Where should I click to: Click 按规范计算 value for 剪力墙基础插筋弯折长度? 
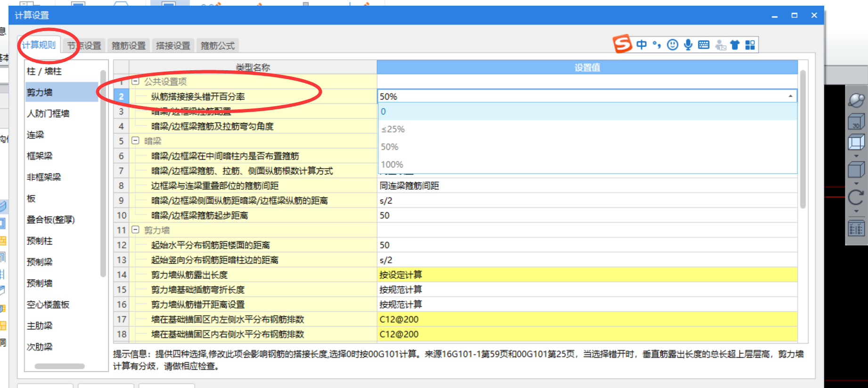[x=587, y=289]
